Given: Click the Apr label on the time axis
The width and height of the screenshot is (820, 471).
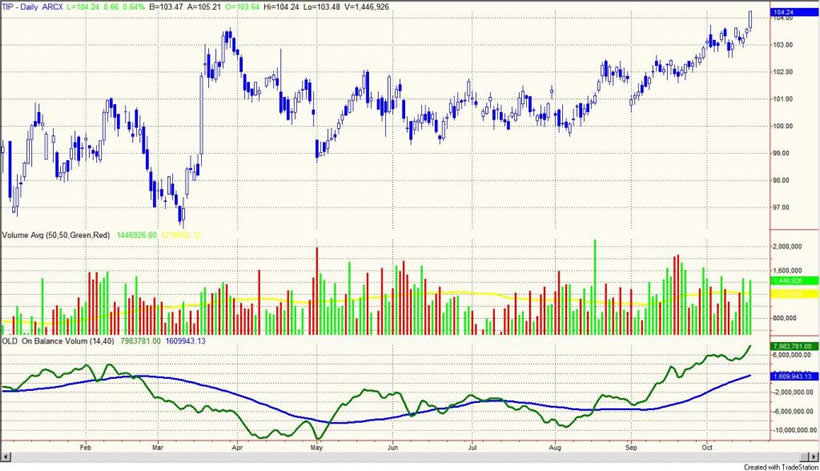Looking at the screenshot, I should click(237, 447).
